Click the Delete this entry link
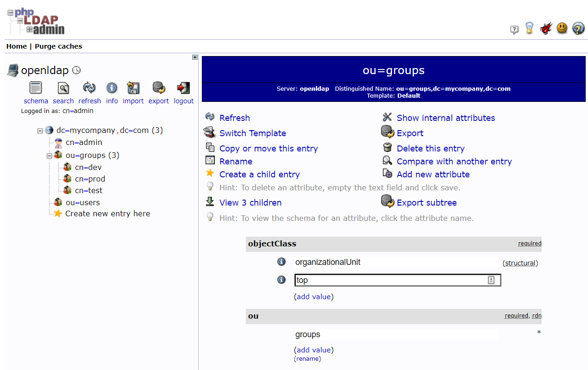Screen dimensions: 588x370 coord(430,148)
